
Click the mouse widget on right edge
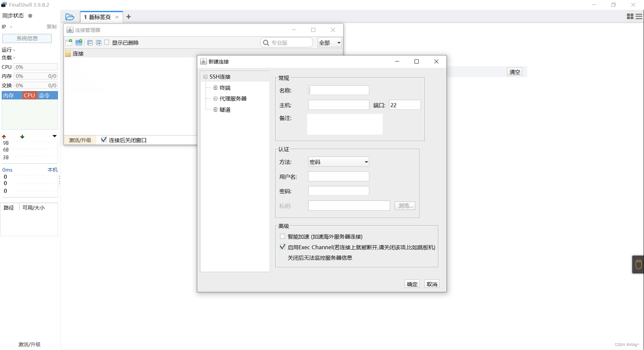[638, 264]
